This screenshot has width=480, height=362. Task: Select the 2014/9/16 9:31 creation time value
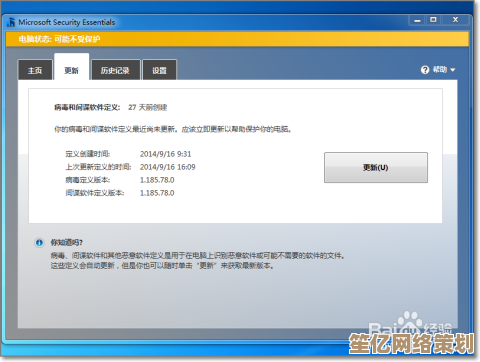pyautogui.click(x=165, y=154)
